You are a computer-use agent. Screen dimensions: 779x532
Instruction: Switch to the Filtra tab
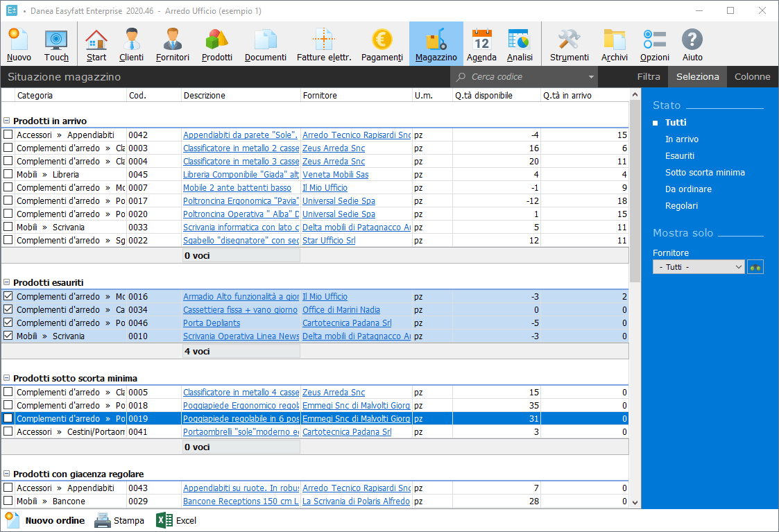point(649,76)
